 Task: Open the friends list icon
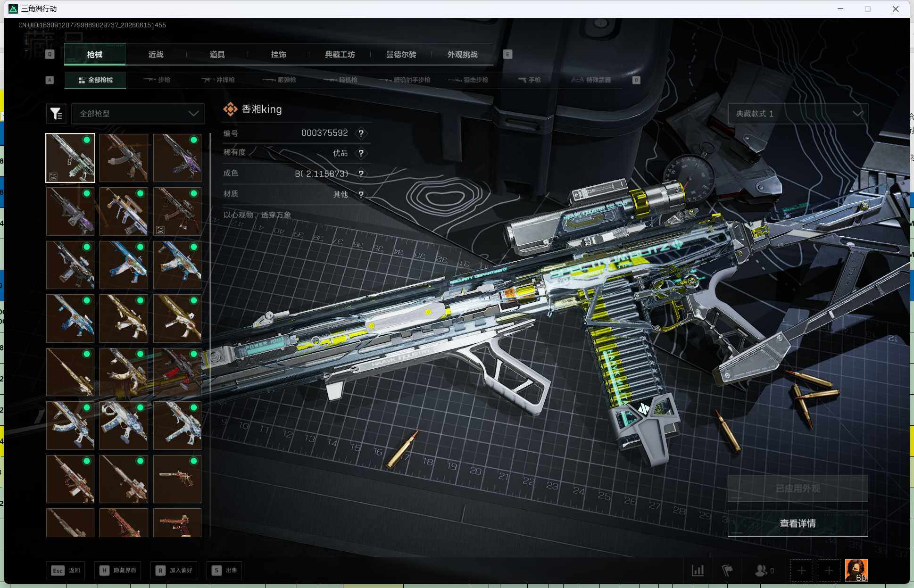click(x=764, y=571)
